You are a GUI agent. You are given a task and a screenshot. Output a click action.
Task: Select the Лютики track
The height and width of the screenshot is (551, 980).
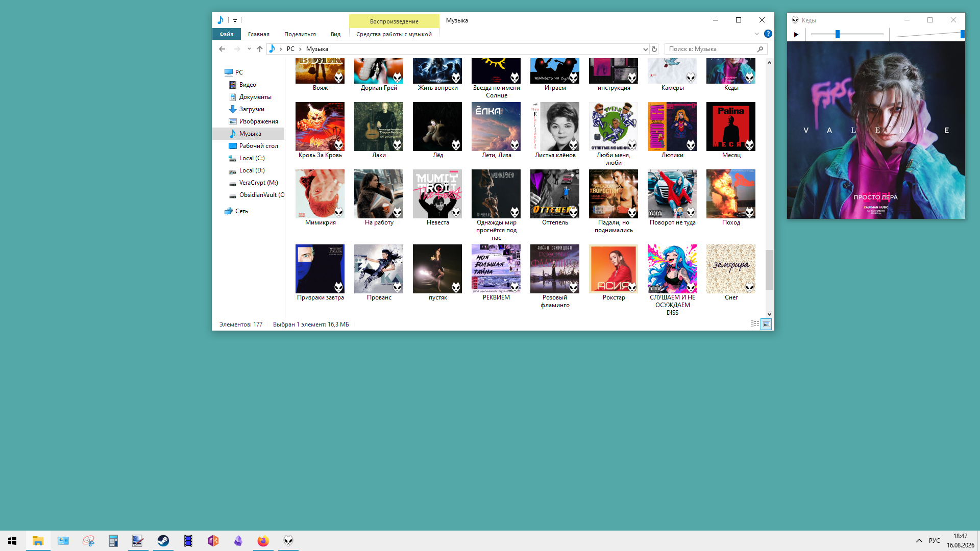[672, 131]
